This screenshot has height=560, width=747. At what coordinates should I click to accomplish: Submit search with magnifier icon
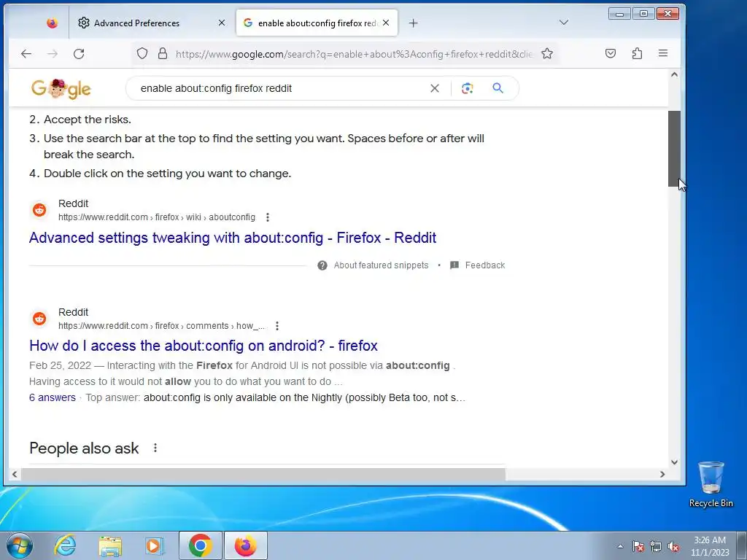point(498,88)
